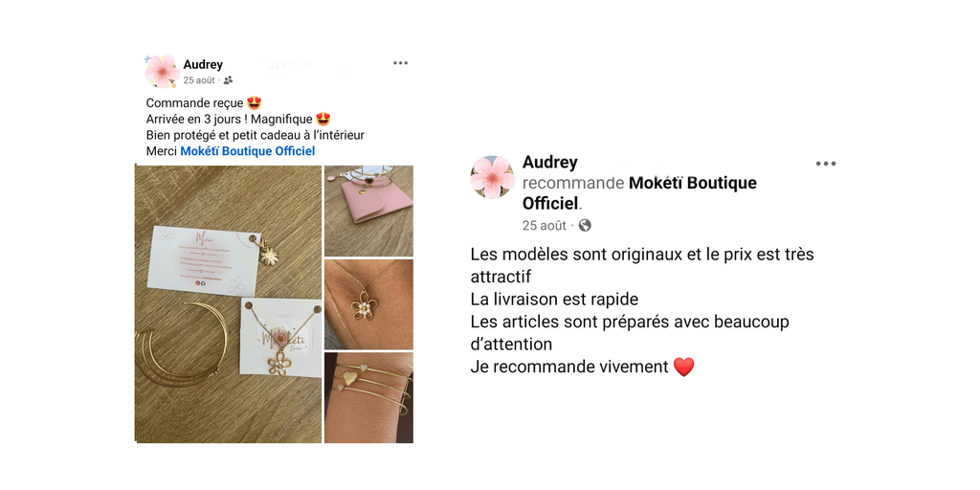
Task: Click the flower profile picture on the post
Action: (163, 71)
